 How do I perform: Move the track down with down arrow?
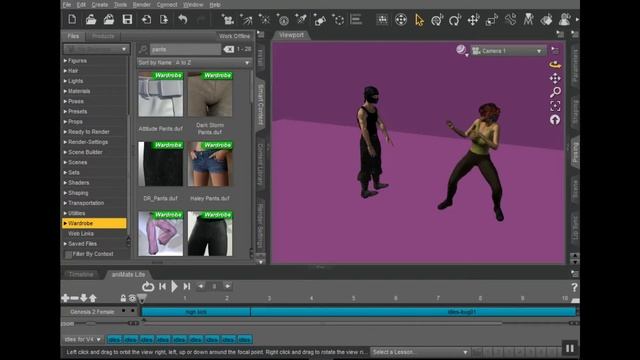(84, 298)
